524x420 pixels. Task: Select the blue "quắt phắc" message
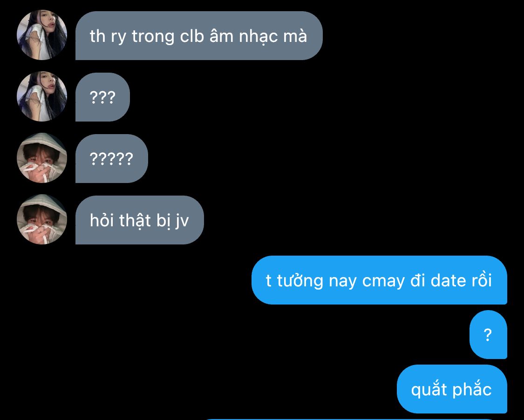(x=452, y=389)
